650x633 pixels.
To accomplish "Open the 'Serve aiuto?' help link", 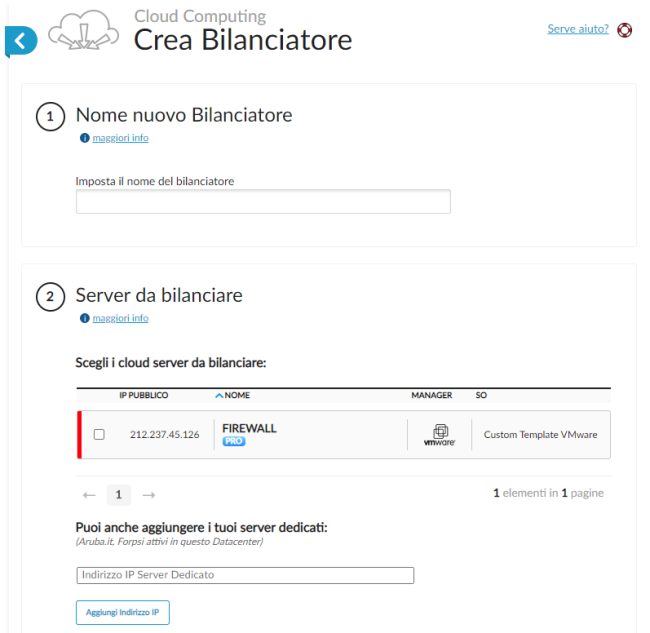I will (x=578, y=29).
